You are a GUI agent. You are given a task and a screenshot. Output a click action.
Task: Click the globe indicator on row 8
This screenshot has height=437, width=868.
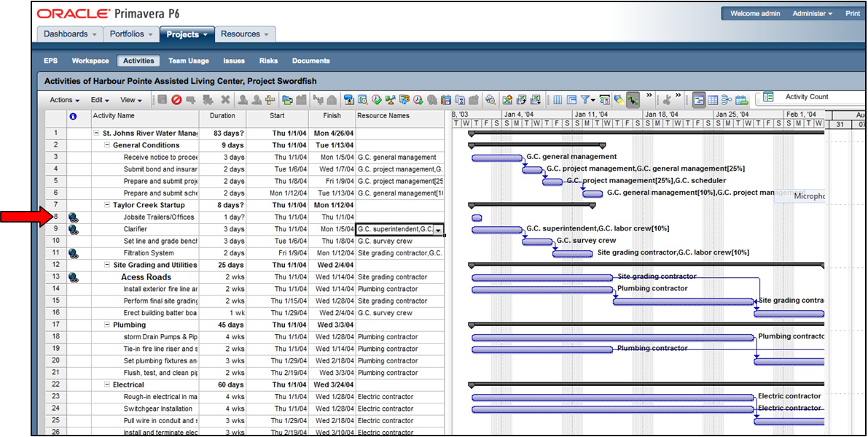(x=73, y=217)
